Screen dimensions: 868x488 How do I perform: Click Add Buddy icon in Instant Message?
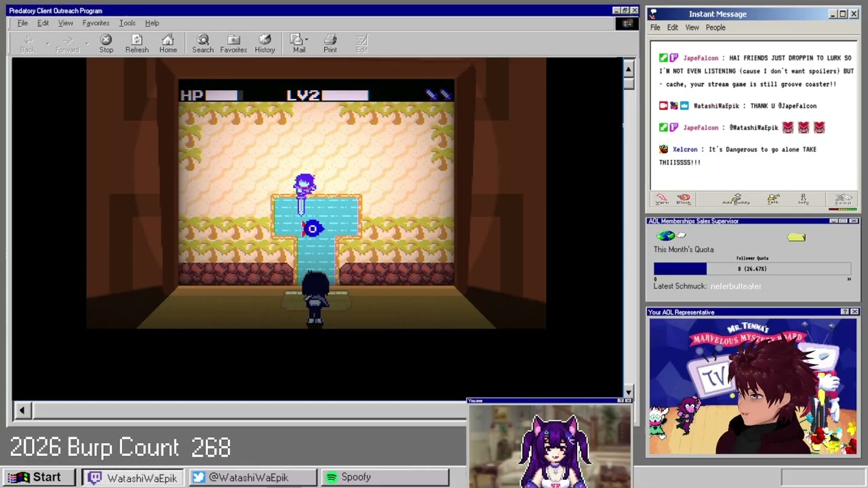point(736,199)
